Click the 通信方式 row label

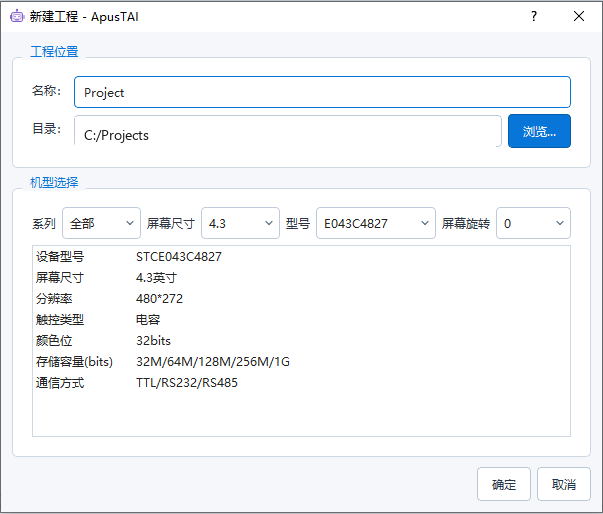[x=60, y=383]
